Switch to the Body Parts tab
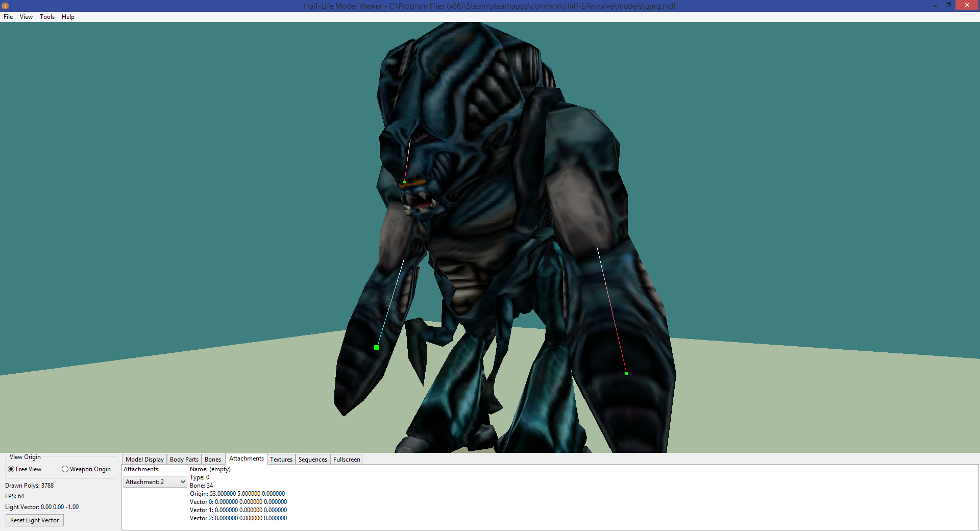Image resolution: width=980 pixels, height=531 pixels. pyautogui.click(x=184, y=460)
